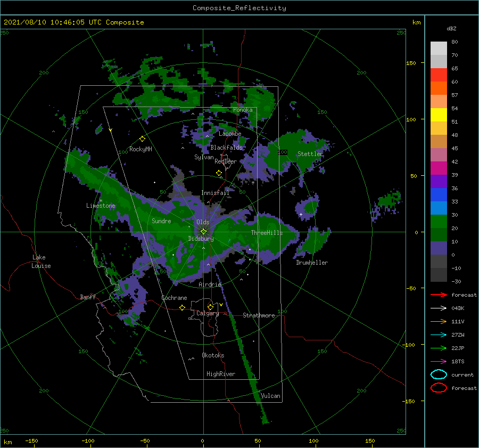The width and height of the screenshot is (479, 448).
Task: Click the Calgary city label
Action: pos(208,313)
